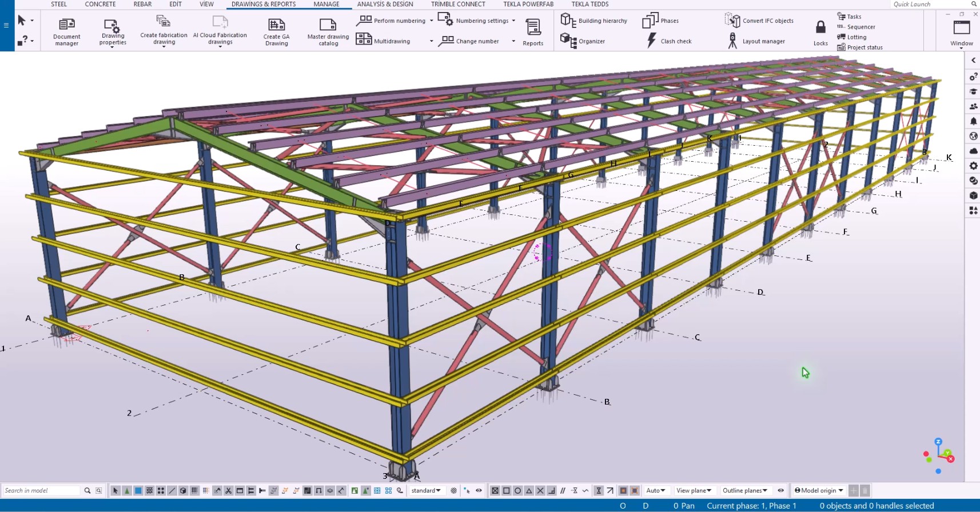Click the Window ribbon button
This screenshot has width=980, height=512.
point(962,33)
